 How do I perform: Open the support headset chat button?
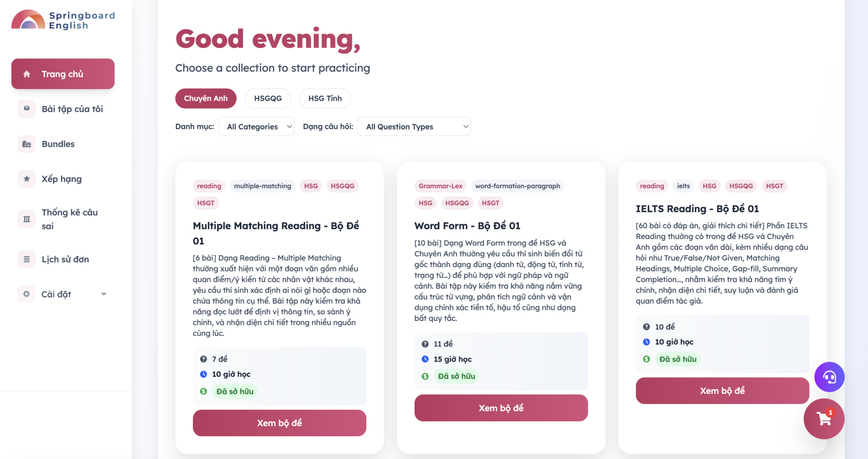coord(829,377)
